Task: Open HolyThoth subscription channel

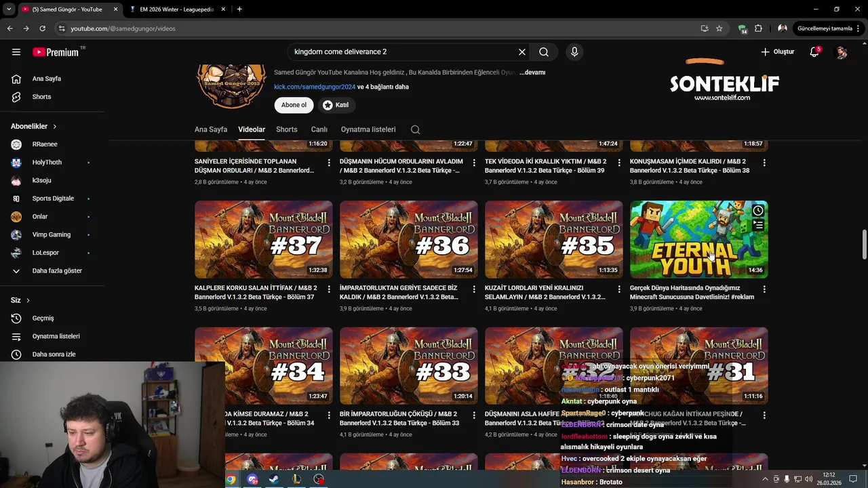Action: (46, 163)
